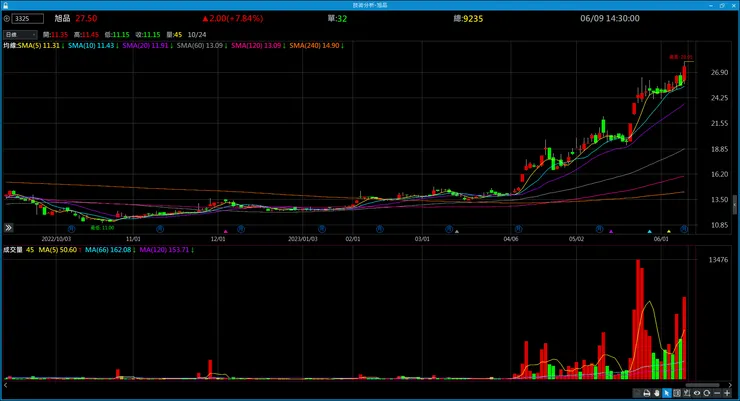Click the circle event marker after 11/01

(x=160, y=229)
